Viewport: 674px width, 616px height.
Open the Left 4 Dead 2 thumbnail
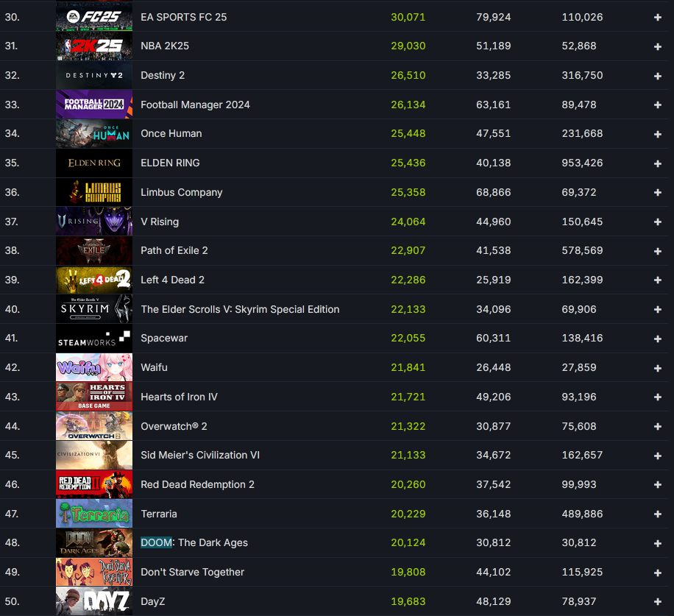[x=94, y=280]
